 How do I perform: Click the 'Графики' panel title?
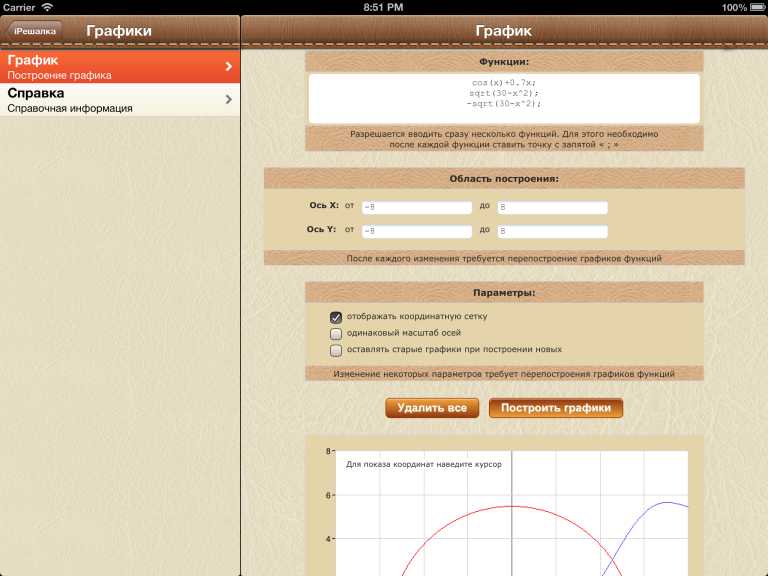point(119,31)
